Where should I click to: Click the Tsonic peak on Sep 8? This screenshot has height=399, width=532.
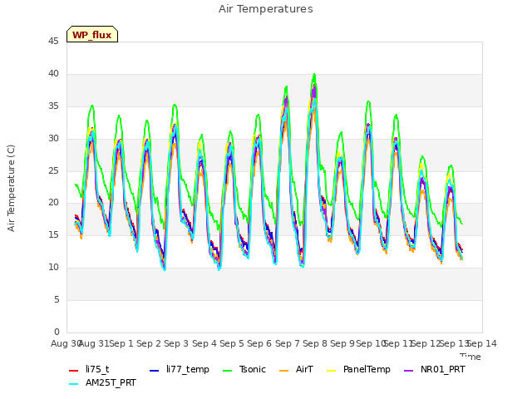314,74
